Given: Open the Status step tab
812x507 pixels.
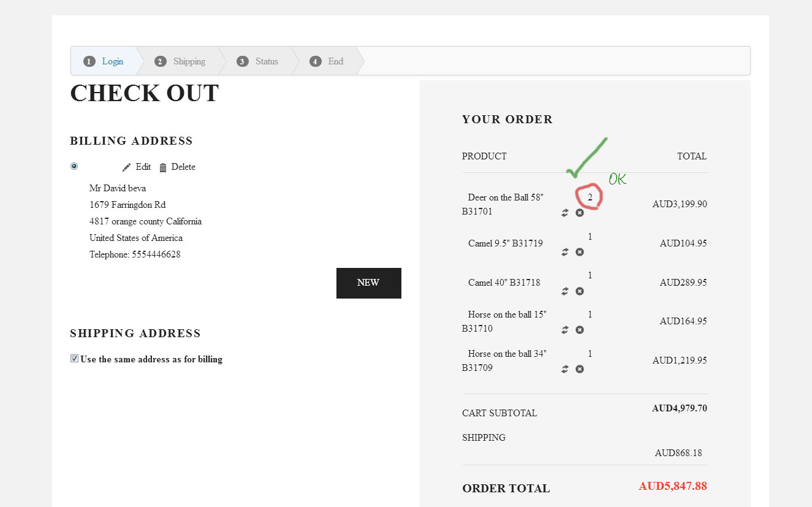Looking at the screenshot, I should coord(258,61).
